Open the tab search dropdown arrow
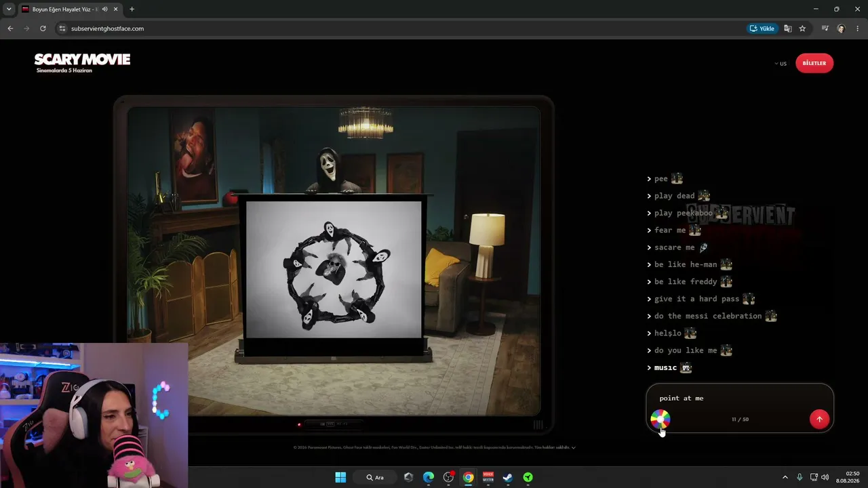The height and width of the screenshot is (488, 868). tap(9, 9)
